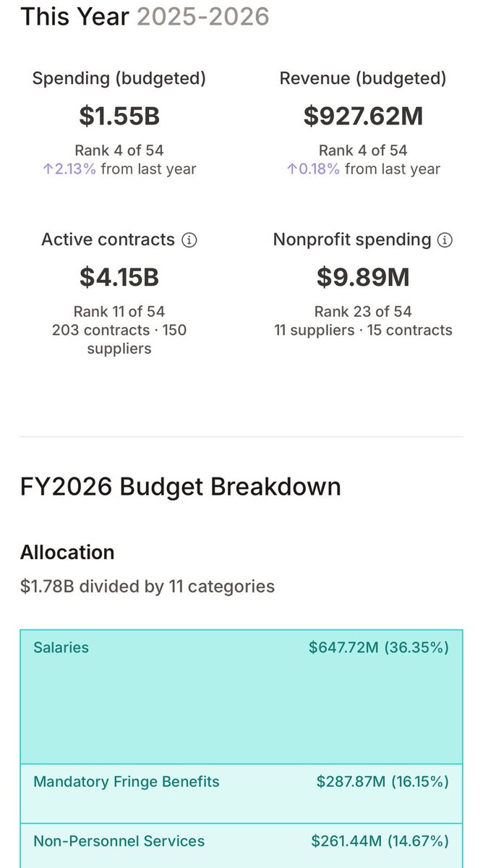483x868 pixels.
Task: Click the Allocation section label
Action: 67,553
